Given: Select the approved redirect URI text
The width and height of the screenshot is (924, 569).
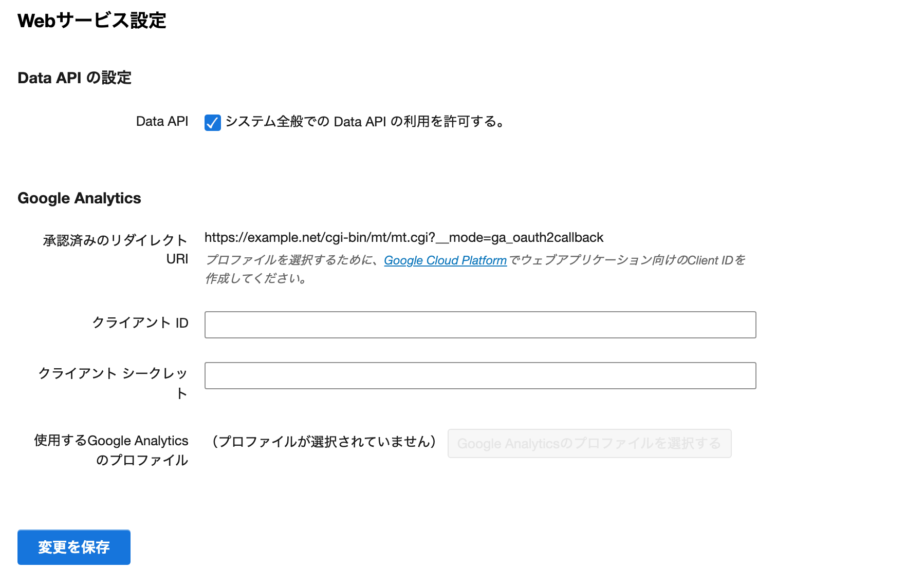Looking at the screenshot, I should (403, 237).
